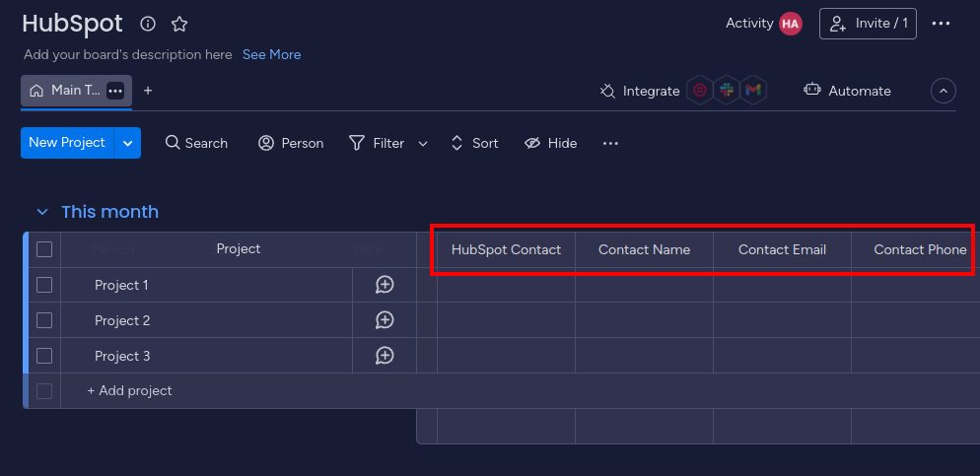Open the HA activity avatar
The image size is (980, 476).
(x=791, y=24)
